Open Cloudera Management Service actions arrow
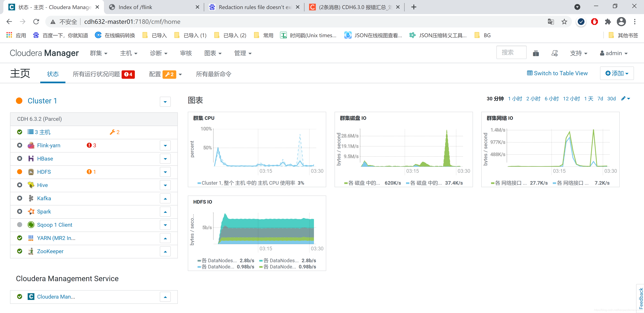Screen dimensions: 644x313 pyautogui.click(x=165, y=297)
